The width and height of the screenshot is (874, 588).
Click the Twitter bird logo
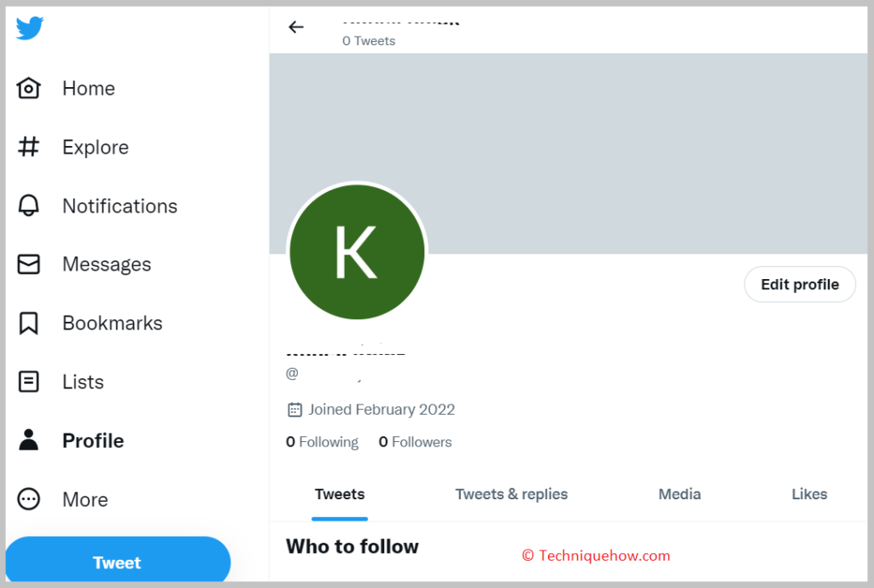[x=30, y=28]
